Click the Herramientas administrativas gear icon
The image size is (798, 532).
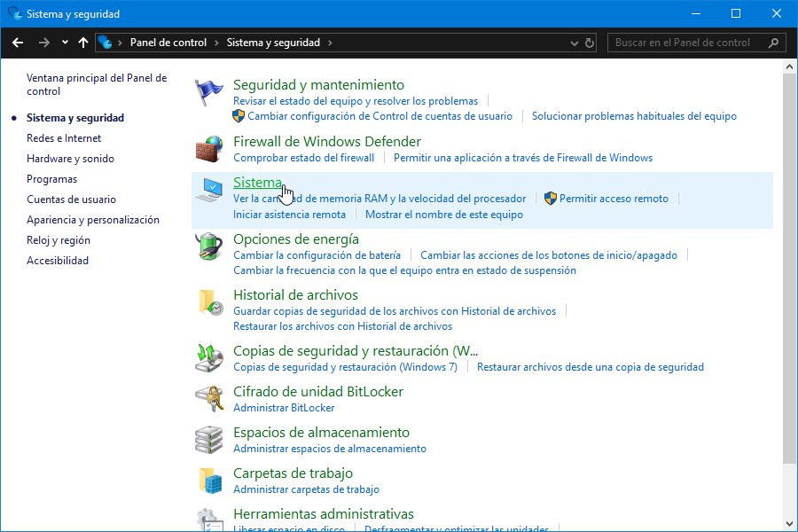208,520
